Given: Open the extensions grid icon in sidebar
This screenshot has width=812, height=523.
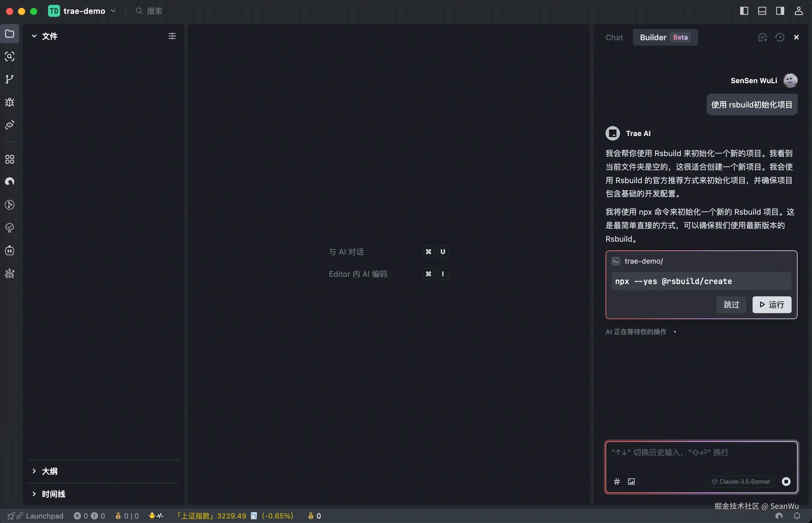Looking at the screenshot, I should [x=10, y=159].
